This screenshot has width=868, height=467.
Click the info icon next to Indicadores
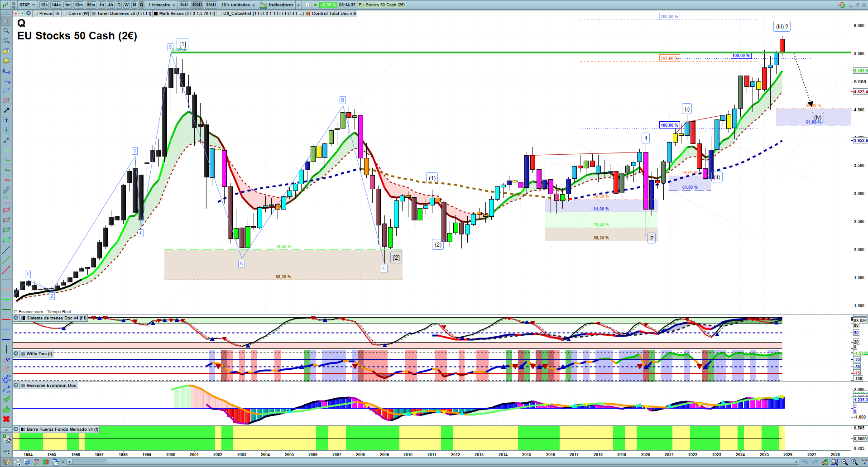click(308, 5)
